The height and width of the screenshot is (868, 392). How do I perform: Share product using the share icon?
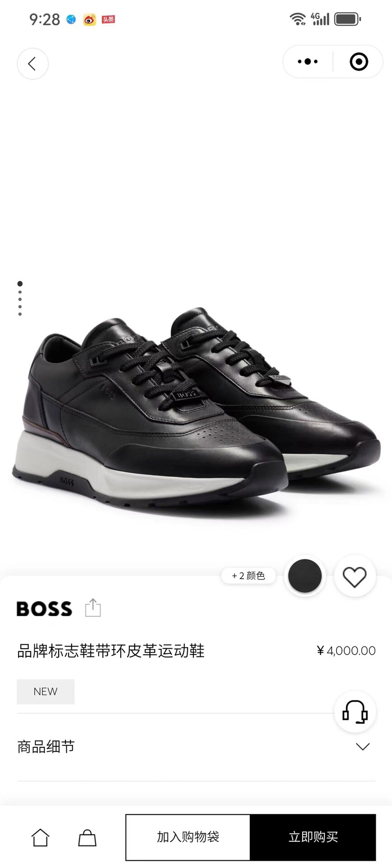tap(93, 608)
